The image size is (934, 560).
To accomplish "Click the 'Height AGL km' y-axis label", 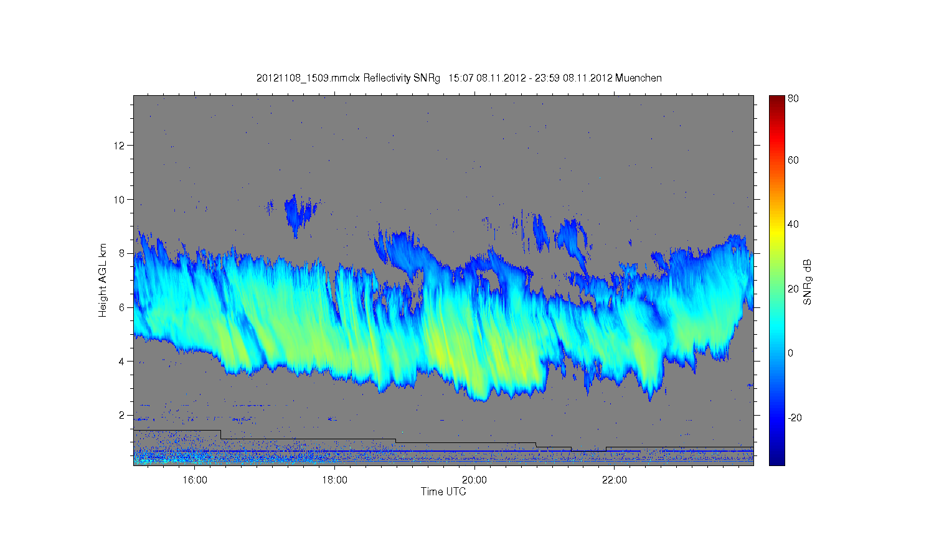I will coord(103,280).
